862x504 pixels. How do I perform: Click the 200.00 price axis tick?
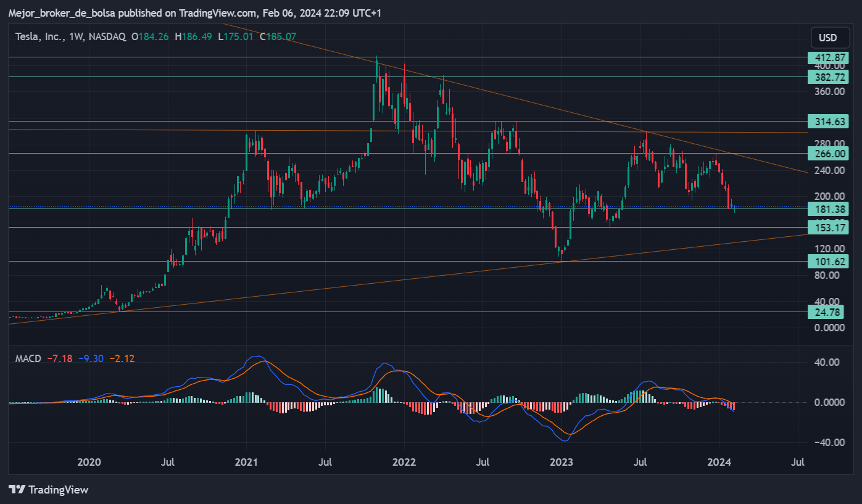831,197
